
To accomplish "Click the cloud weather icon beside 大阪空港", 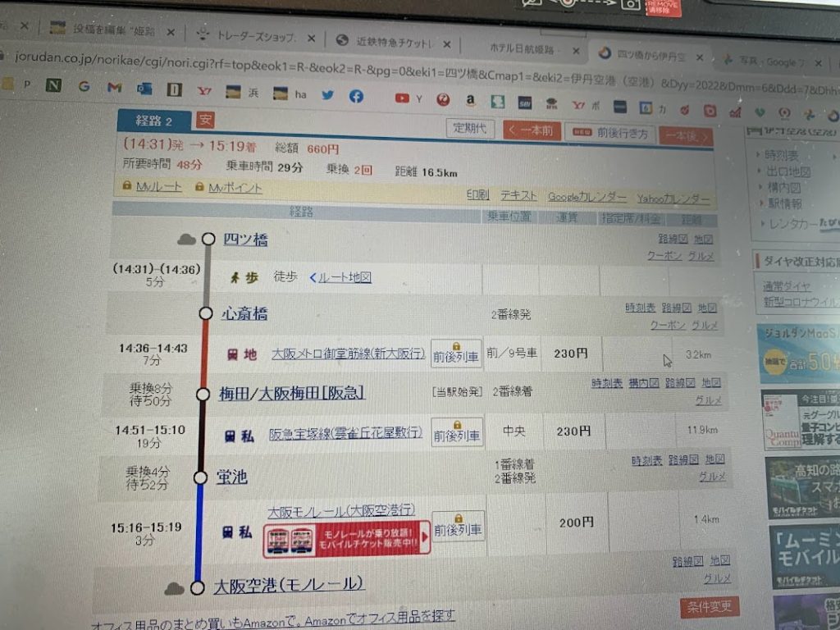I will 174,588.
